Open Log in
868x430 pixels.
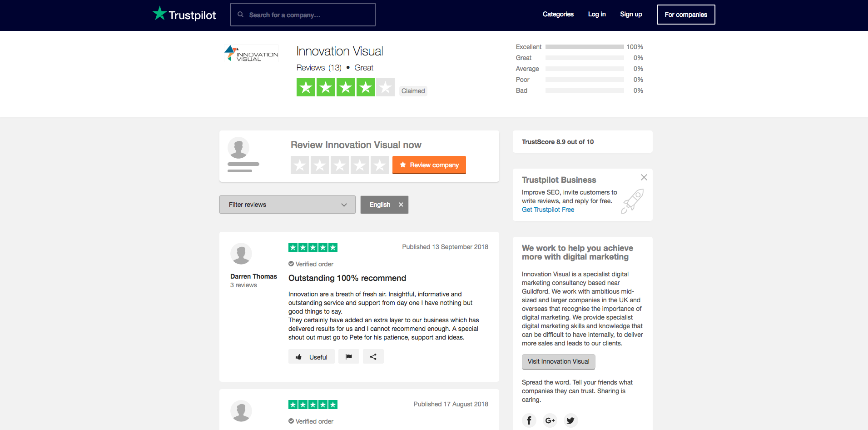(x=597, y=15)
